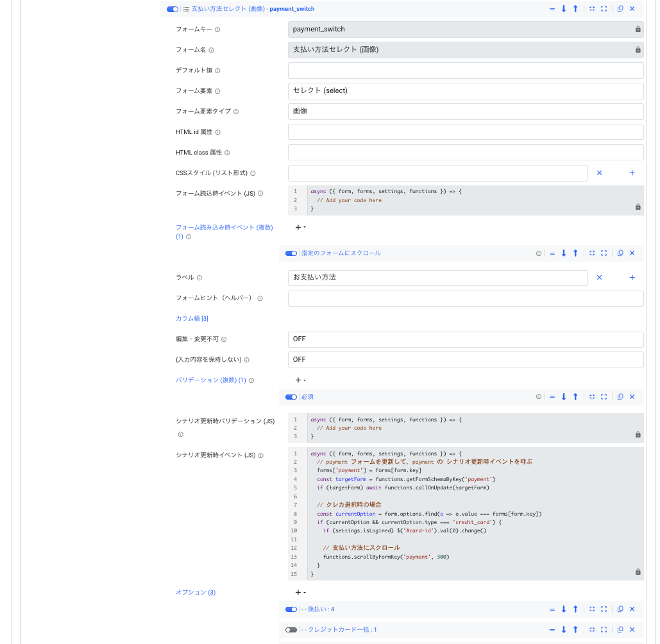Viewport: 660px width, 644px height.
Task: Move payment_switch form down with arrow icon
Action: (564, 9)
